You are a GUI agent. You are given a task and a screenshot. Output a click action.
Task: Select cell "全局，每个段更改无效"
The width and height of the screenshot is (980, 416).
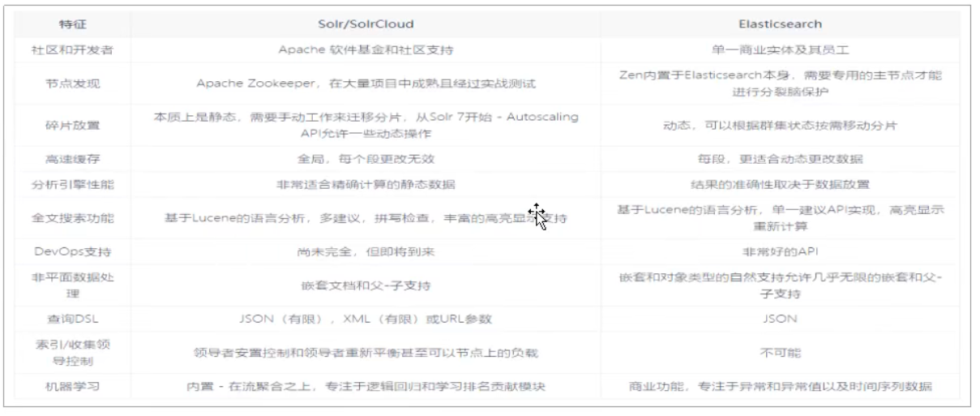pyautogui.click(x=366, y=159)
